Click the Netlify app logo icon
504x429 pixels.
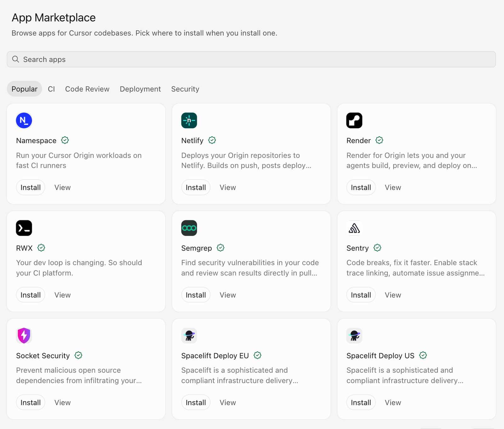point(189,120)
